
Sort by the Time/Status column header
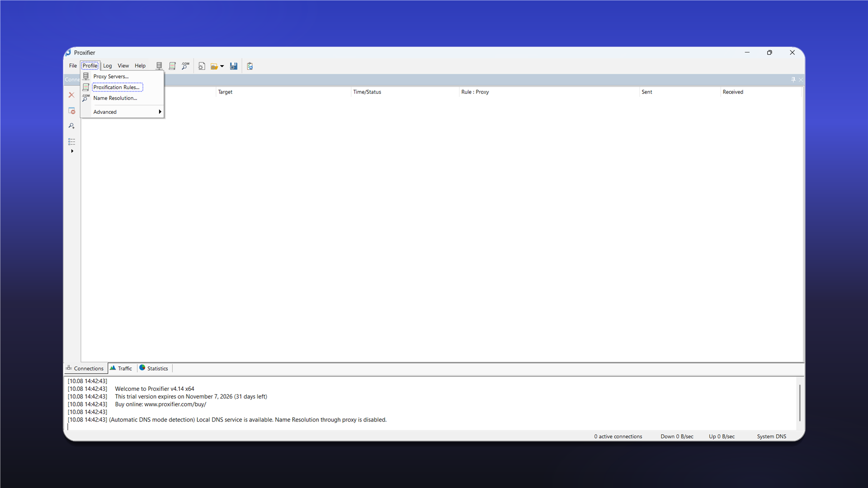click(x=405, y=92)
